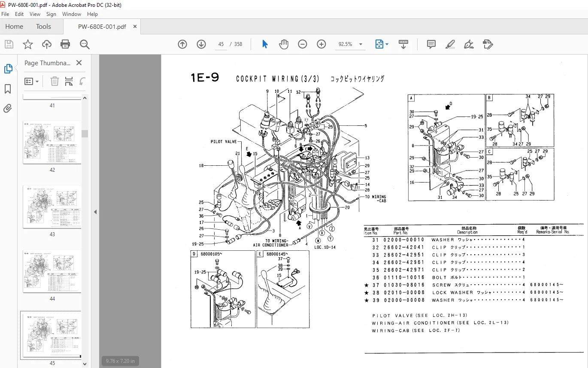Zoom out with minus icon
Screen dimensions: 588x368
pos(303,44)
